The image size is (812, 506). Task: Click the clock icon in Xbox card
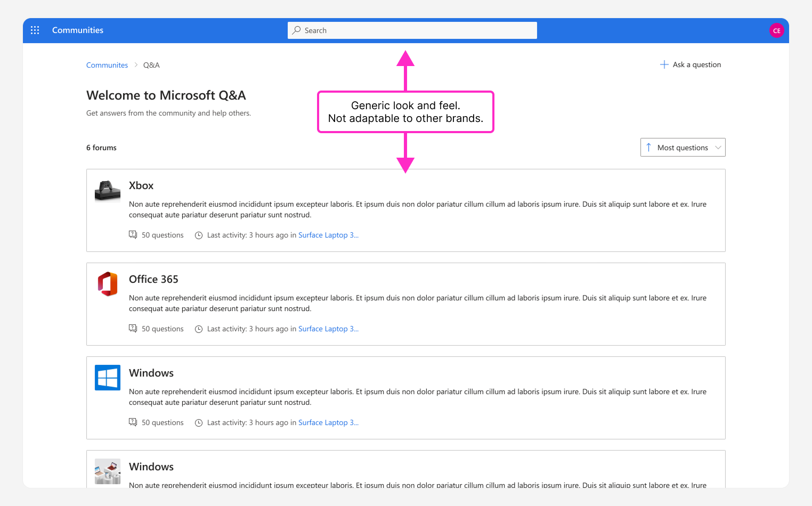click(199, 235)
